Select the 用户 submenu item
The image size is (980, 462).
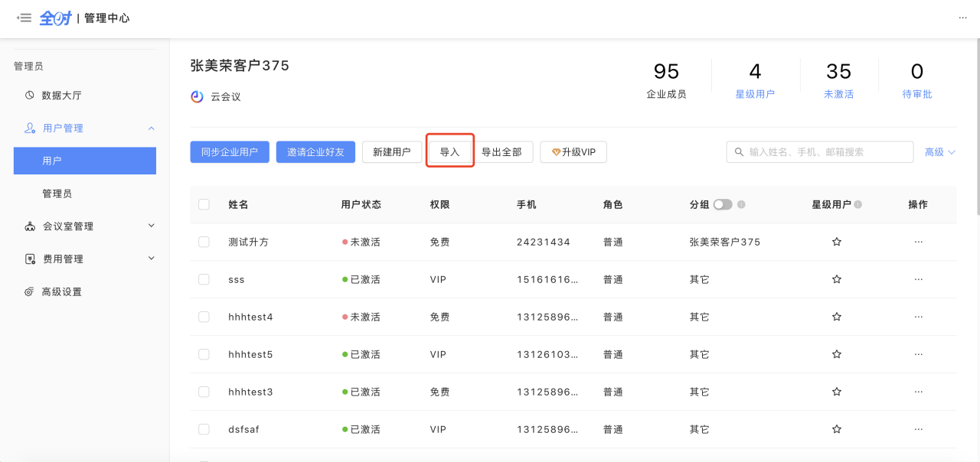tap(84, 161)
